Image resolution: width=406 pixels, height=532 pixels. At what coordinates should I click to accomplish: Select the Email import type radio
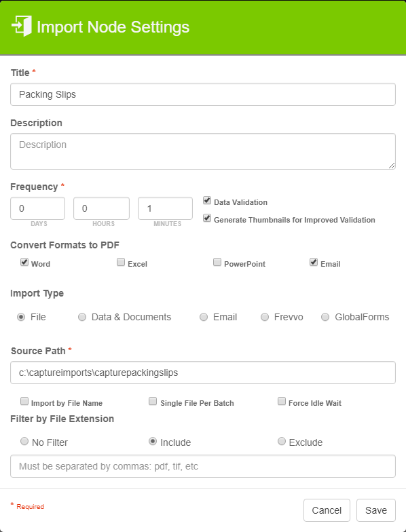click(204, 317)
